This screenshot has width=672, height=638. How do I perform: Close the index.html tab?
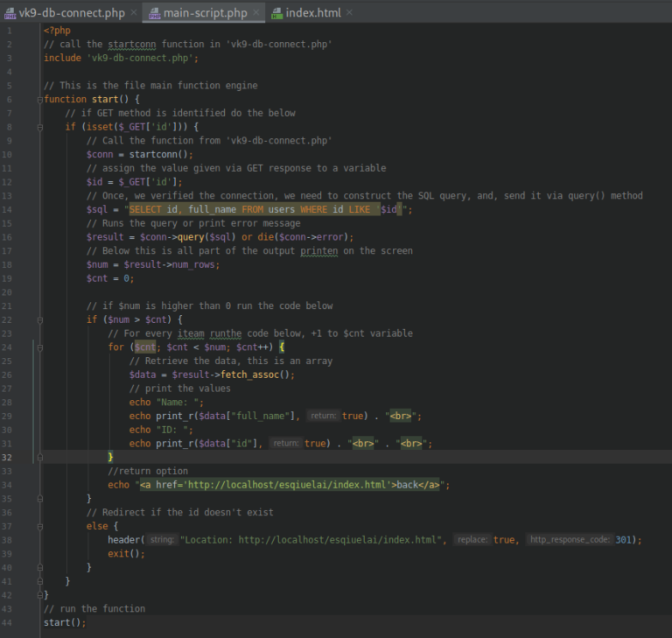(x=349, y=13)
